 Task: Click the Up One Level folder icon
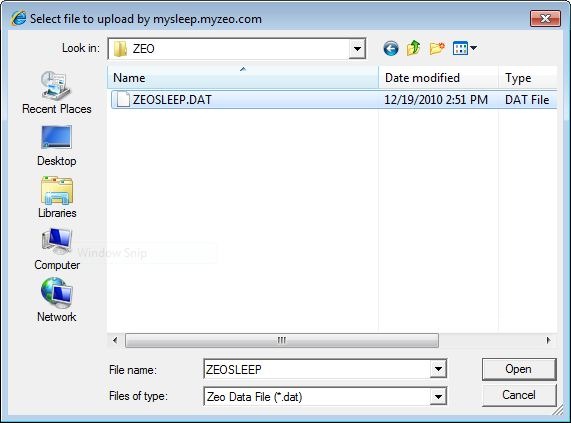tap(414, 48)
